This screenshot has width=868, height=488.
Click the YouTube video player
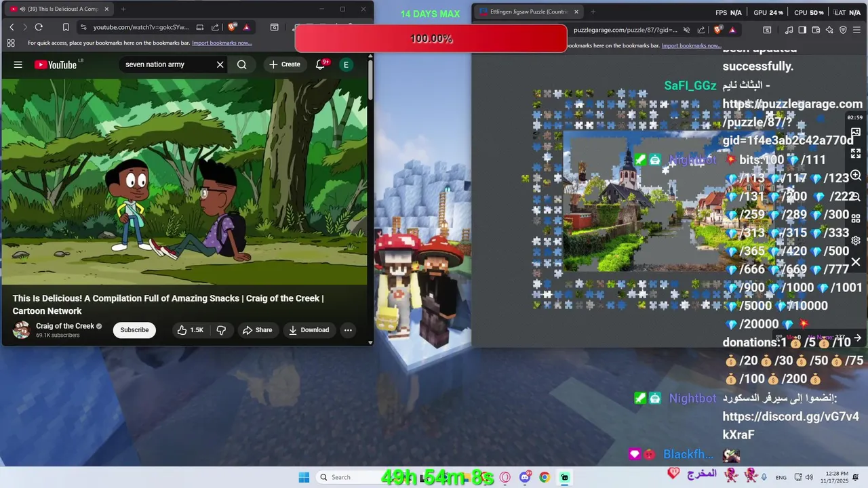pyautogui.click(x=184, y=182)
